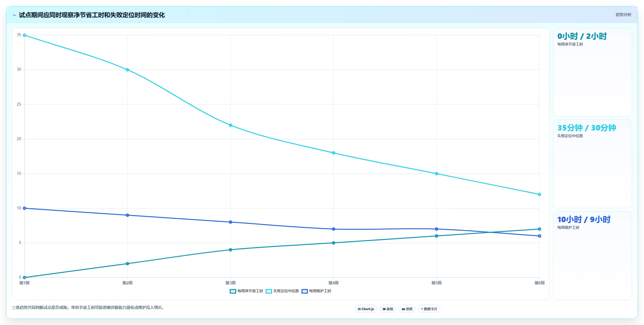Click the 每周净节省工时 point at 第1周
The height and width of the screenshot is (325, 644).
coord(24,277)
